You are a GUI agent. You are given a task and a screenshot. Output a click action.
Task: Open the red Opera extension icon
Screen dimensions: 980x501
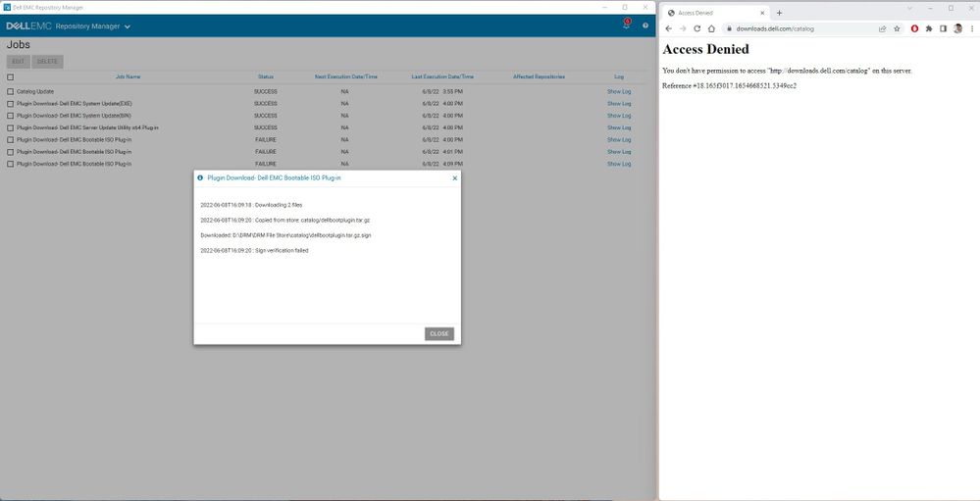click(915, 28)
